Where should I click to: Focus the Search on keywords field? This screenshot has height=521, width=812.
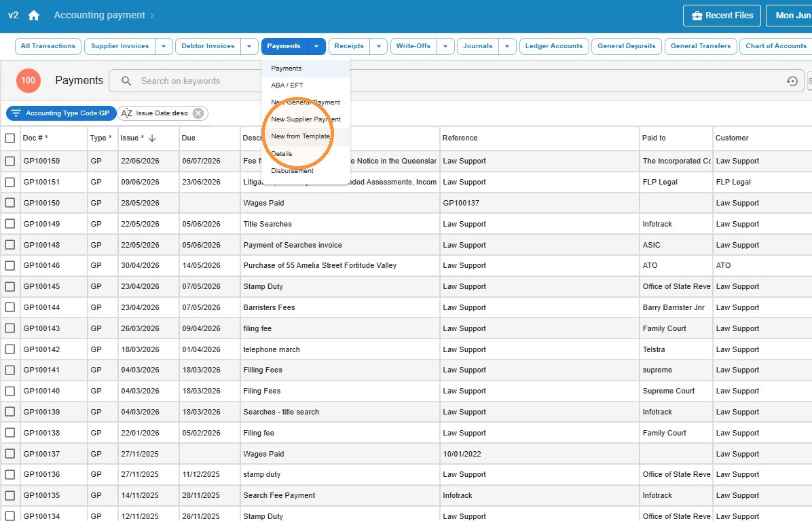click(x=456, y=81)
